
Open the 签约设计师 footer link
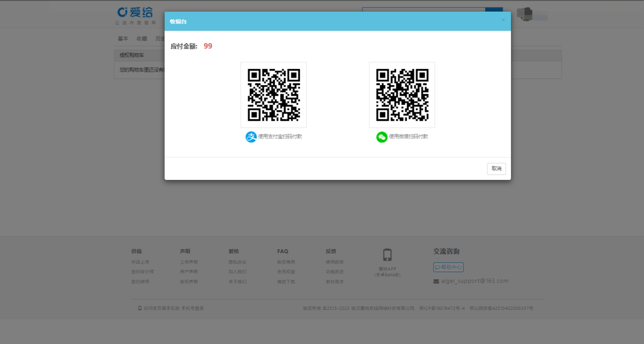coord(143,272)
